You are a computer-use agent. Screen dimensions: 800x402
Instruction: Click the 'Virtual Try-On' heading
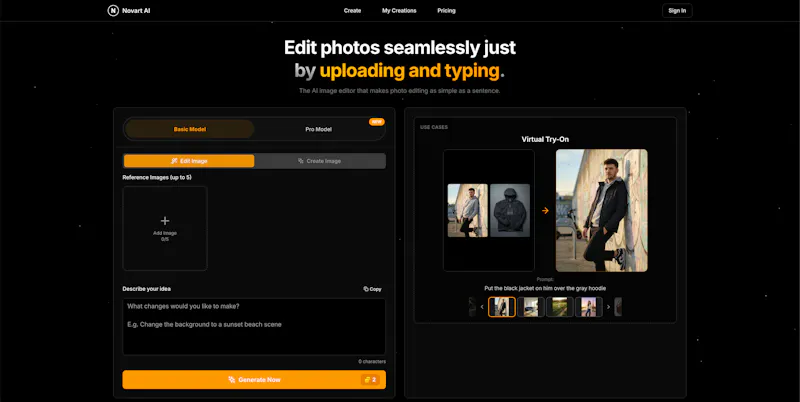coord(545,139)
